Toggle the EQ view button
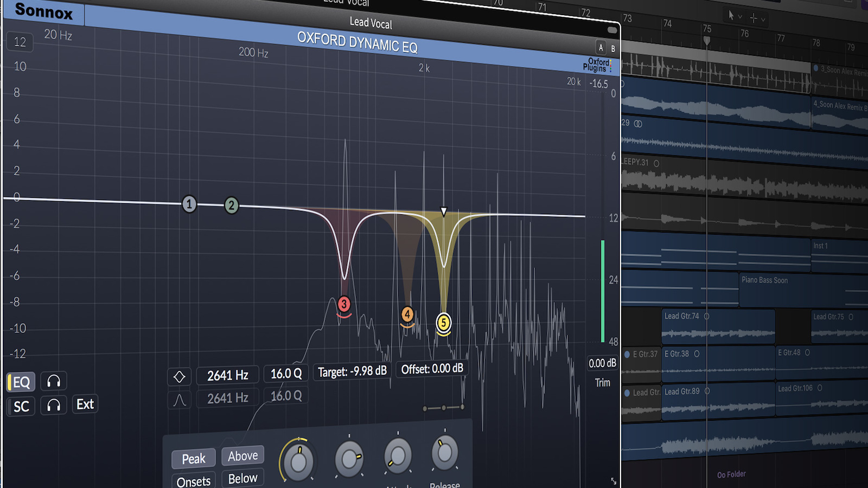868x488 pixels. coord(21,382)
